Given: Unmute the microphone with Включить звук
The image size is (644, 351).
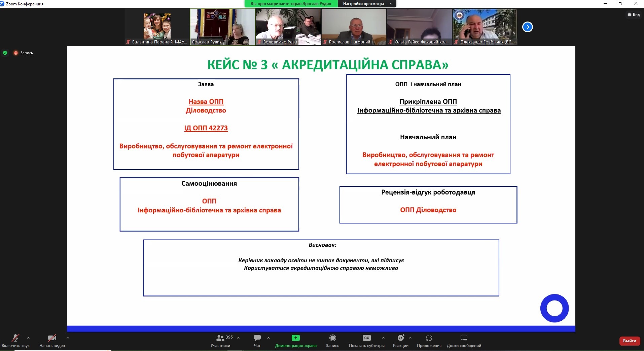Looking at the screenshot, I should [x=15, y=341].
